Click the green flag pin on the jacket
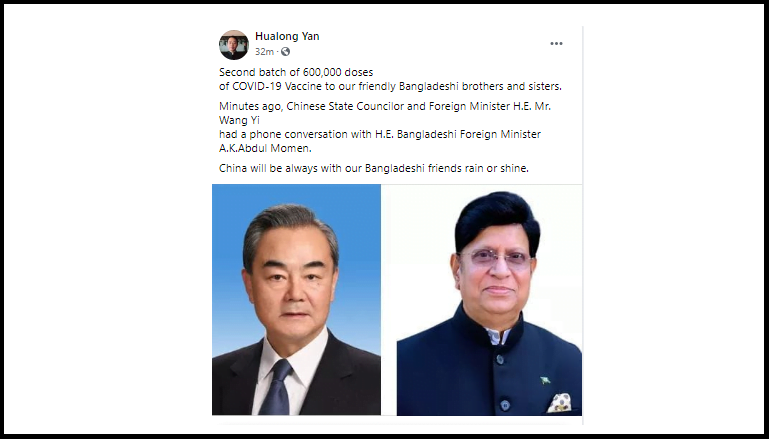This screenshot has height=440, width=770. coord(545,380)
